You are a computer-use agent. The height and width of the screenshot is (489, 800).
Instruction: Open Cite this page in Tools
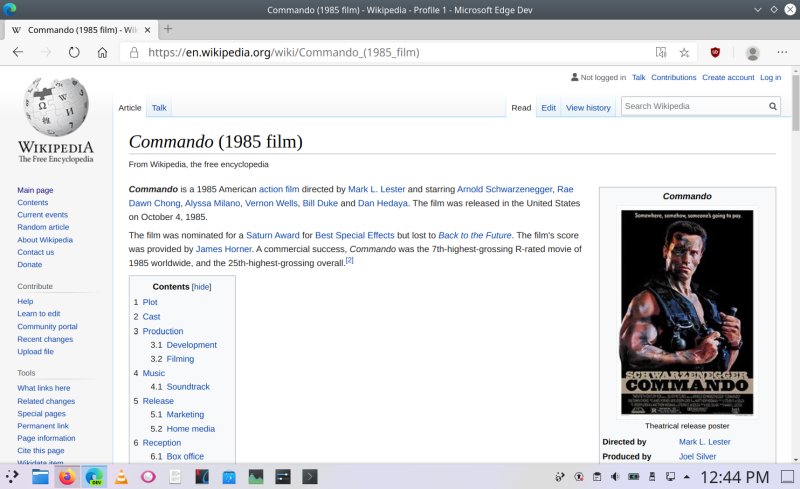(41, 451)
